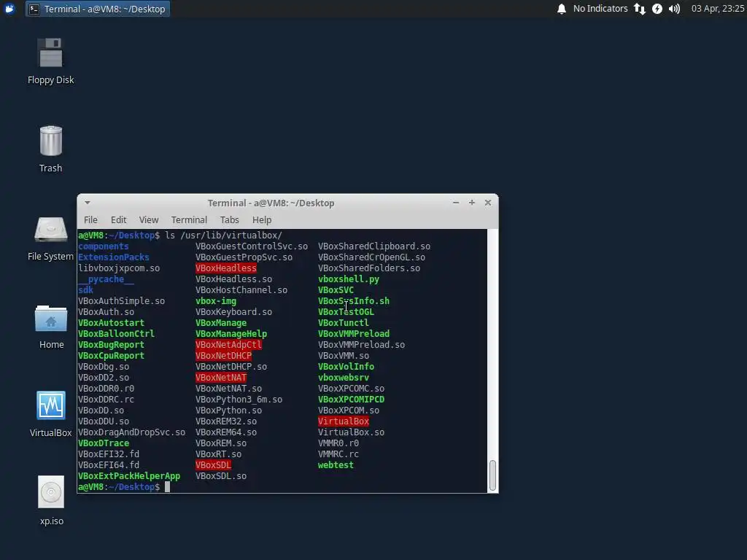The height and width of the screenshot is (560, 747).
Task: Click VBoxEFI64.fd in the listing
Action: (109, 465)
